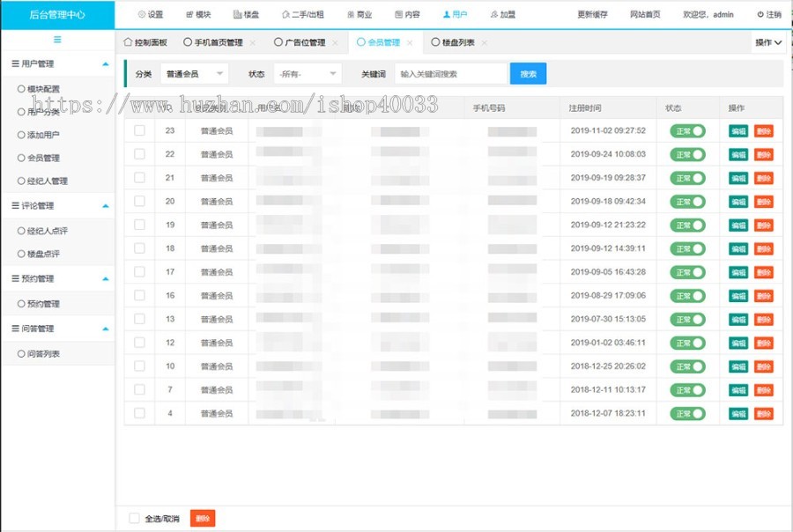Screen dimensions: 793x532
Task: Select 经纪人管理 in the sidebar
Action: point(47,181)
